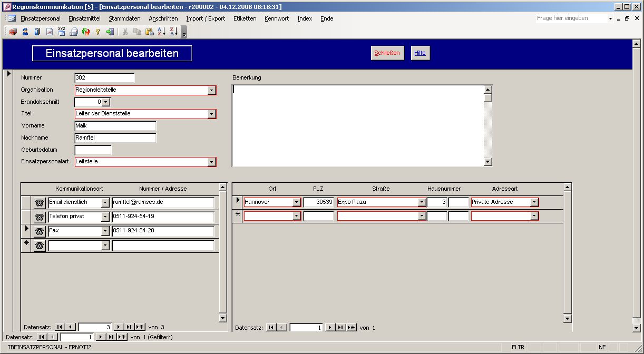
Task: Click the form control icon beside Einsatzpersonal menu
Action: coord(12,18)
